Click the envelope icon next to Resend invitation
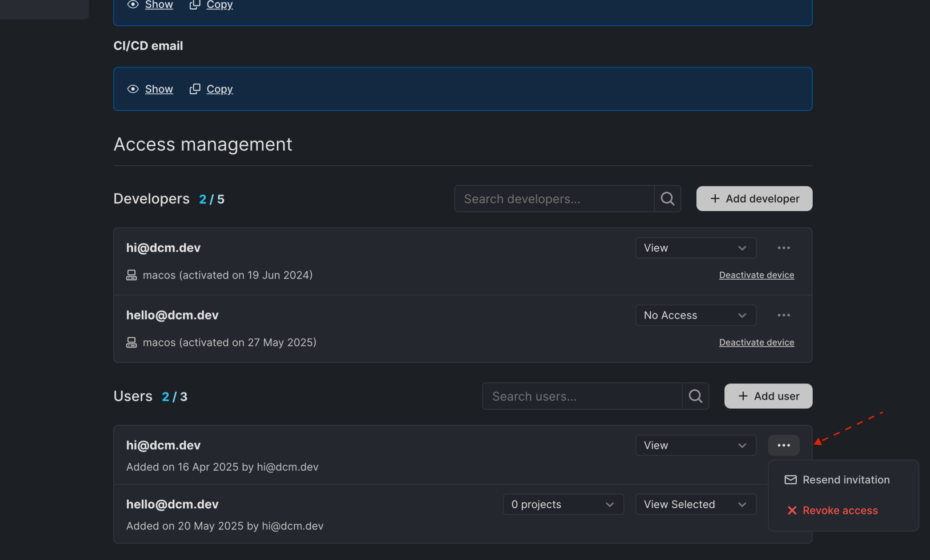Image resolution: width=930 pixels, height=560 pixels. [790, 480]
